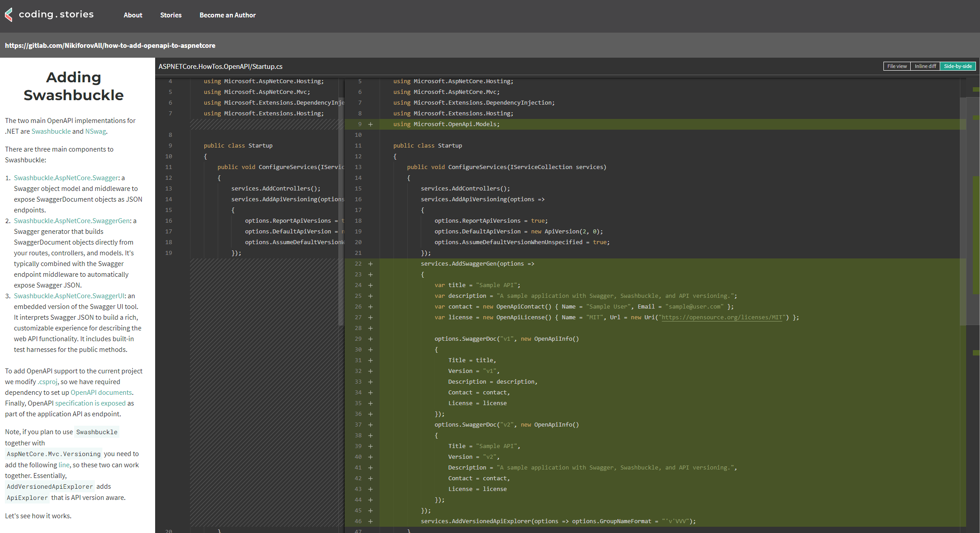Follow the .csproj link
The image size is (980, 533).
(47, 382)
